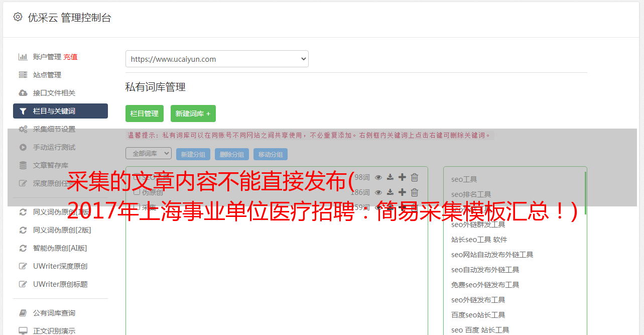The width and height of the screenshot is (644, 335).
Task: Select keyword 免费seo外链发布工具
Action: [x=485, y=285]
